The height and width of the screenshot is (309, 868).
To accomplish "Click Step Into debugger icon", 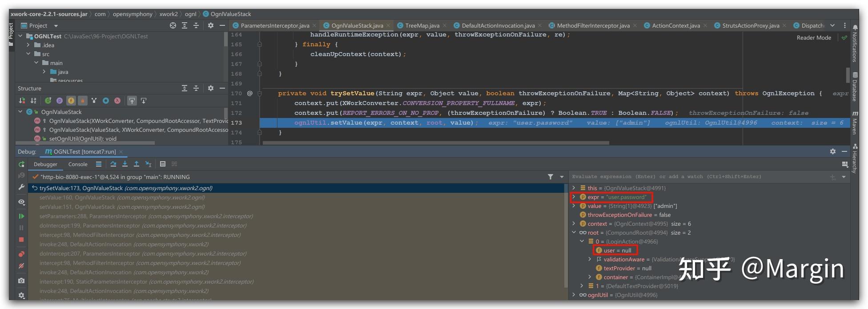I will click(125, 164).
